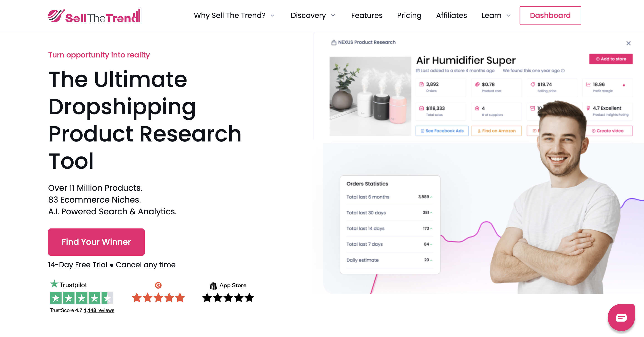Click Add to store on Air Humidifier Super
The width and height of the screenshot is (644, 337).
pos(611,59)
